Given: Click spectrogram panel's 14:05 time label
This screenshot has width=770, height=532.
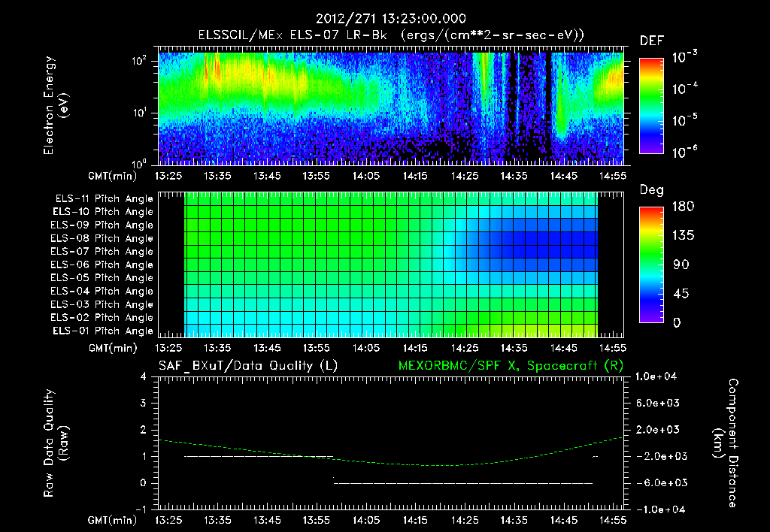Looking at the screenshot, I should [366, 176].
